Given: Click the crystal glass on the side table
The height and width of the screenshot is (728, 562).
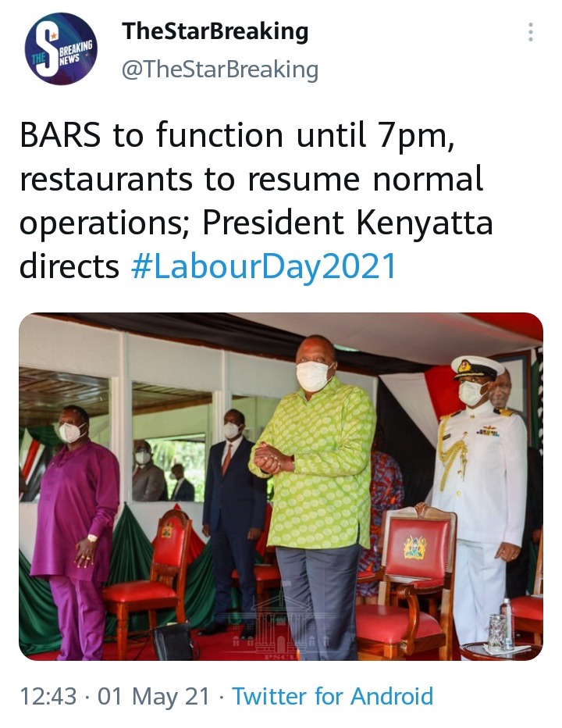Looking at the screenshot, I should (x=497, y=631).
